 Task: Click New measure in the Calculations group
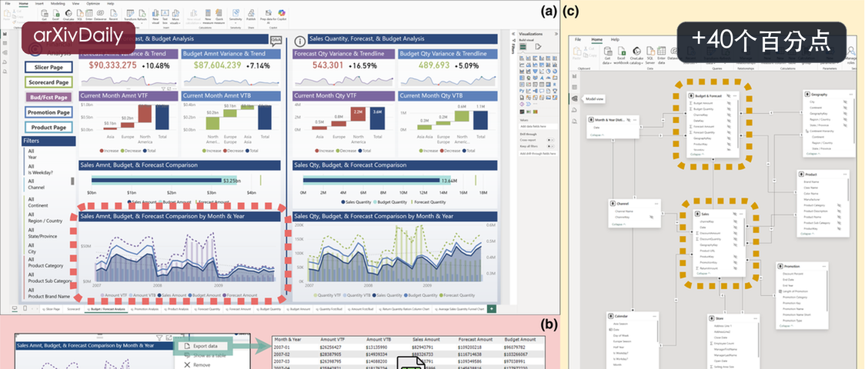(208, 16)
